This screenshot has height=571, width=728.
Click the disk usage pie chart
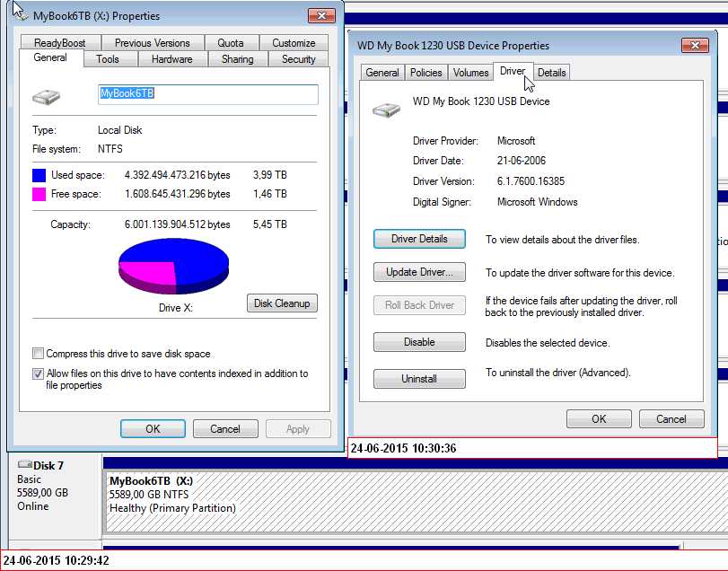[173, 266]
